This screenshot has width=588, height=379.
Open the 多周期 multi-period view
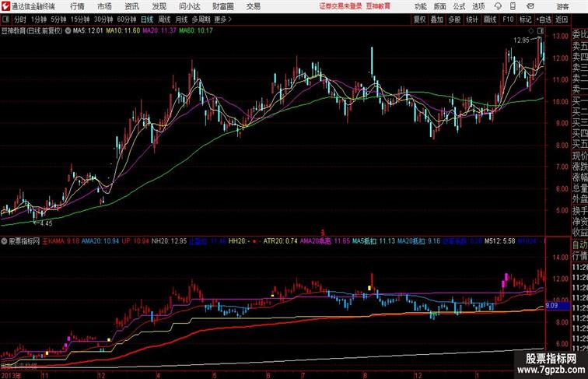201,19
